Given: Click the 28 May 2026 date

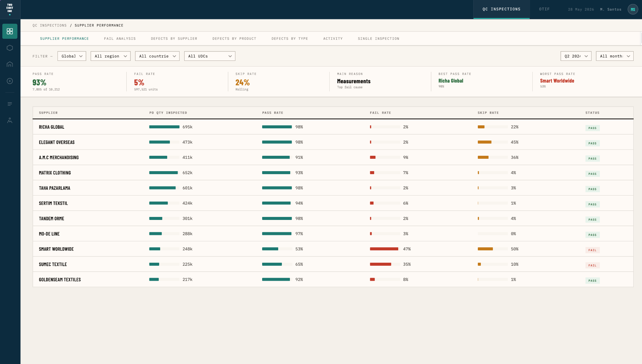Looking at the screenshot, I should (581, 9).
